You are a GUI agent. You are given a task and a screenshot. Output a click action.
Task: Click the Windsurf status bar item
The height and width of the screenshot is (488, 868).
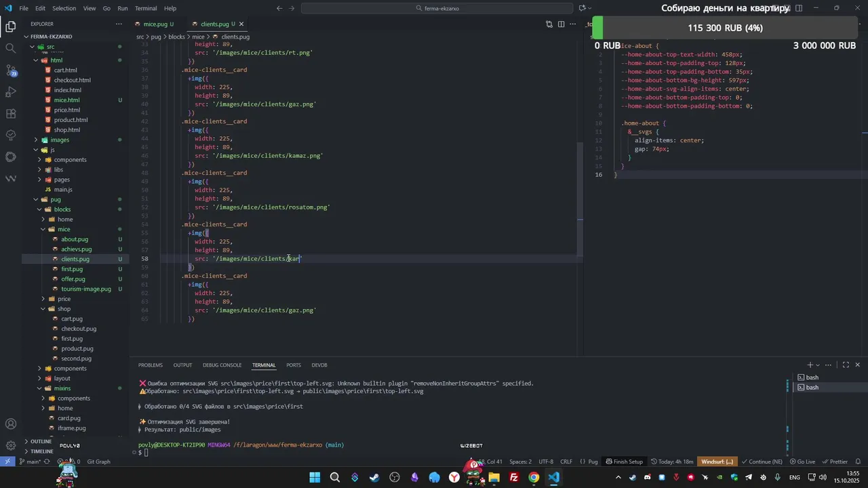tap(717, 462)
